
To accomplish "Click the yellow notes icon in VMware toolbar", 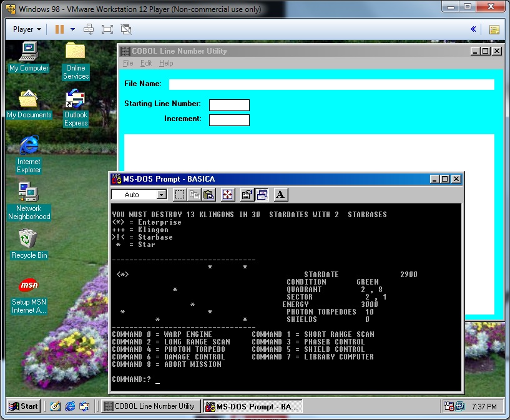I will point(494,29).
